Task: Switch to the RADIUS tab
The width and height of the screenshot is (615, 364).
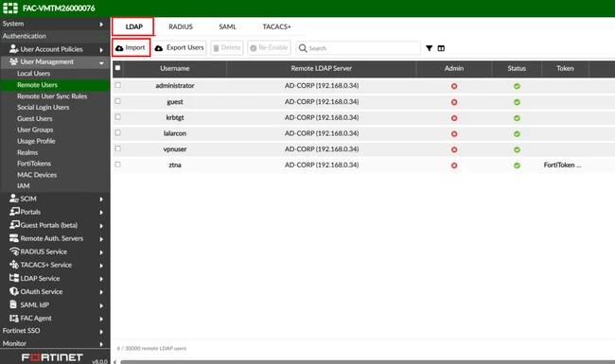Action: [x=181, y=26]
